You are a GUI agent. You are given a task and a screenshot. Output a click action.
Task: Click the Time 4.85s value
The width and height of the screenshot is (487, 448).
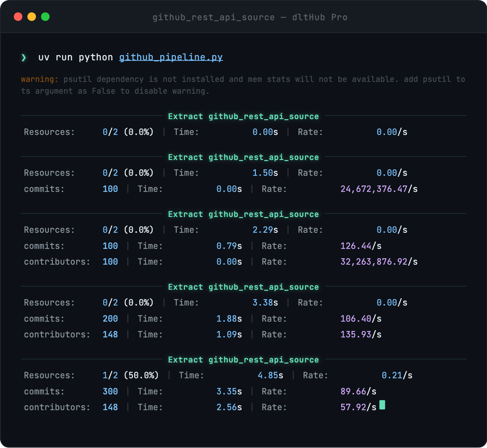(270, 375)
